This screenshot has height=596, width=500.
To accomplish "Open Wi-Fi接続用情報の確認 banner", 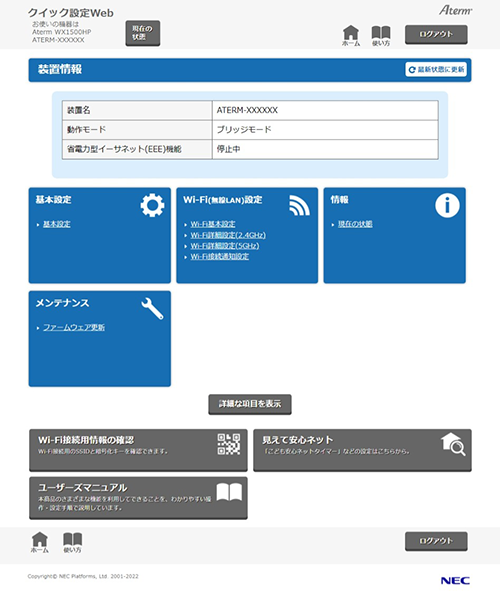I will (138, 450).
